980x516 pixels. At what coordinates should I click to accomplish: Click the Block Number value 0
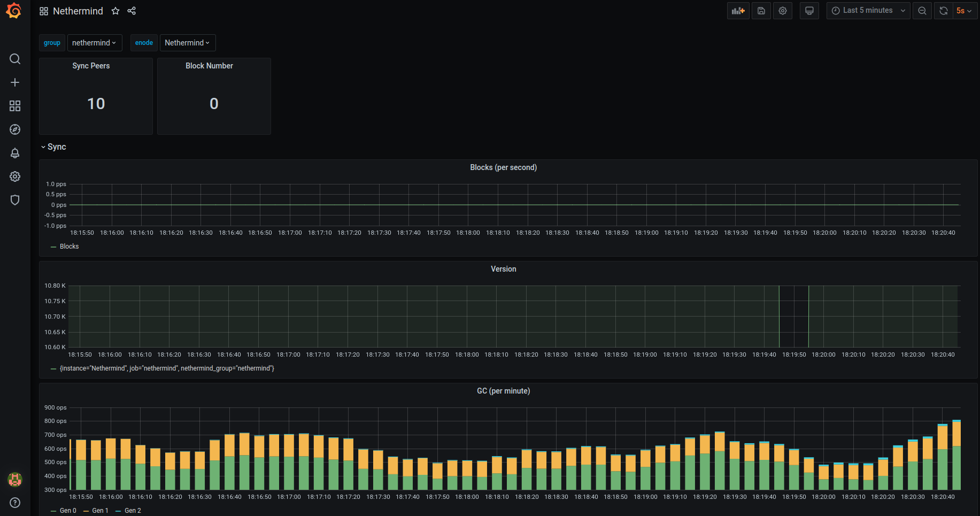coord(214,104)
